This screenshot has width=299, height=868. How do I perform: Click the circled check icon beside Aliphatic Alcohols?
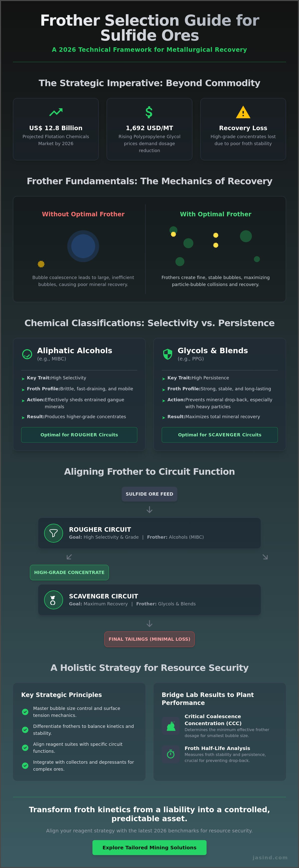27,354
